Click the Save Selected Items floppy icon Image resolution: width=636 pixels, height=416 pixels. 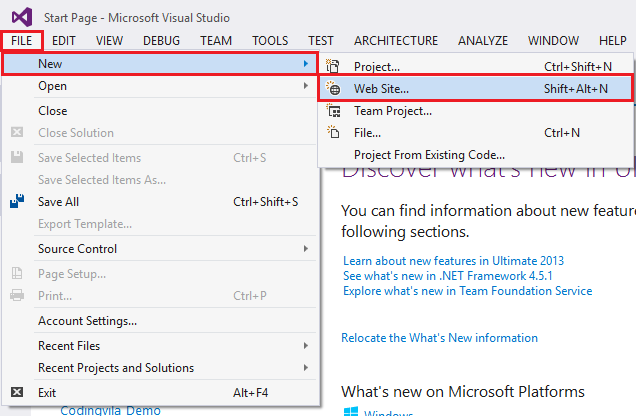click(x=17, y=157)
